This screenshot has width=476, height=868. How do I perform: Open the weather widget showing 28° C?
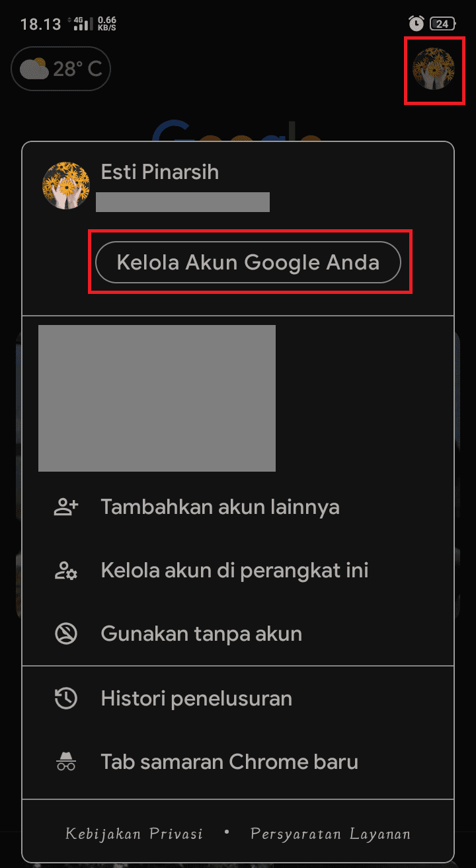tap(61, 69)
